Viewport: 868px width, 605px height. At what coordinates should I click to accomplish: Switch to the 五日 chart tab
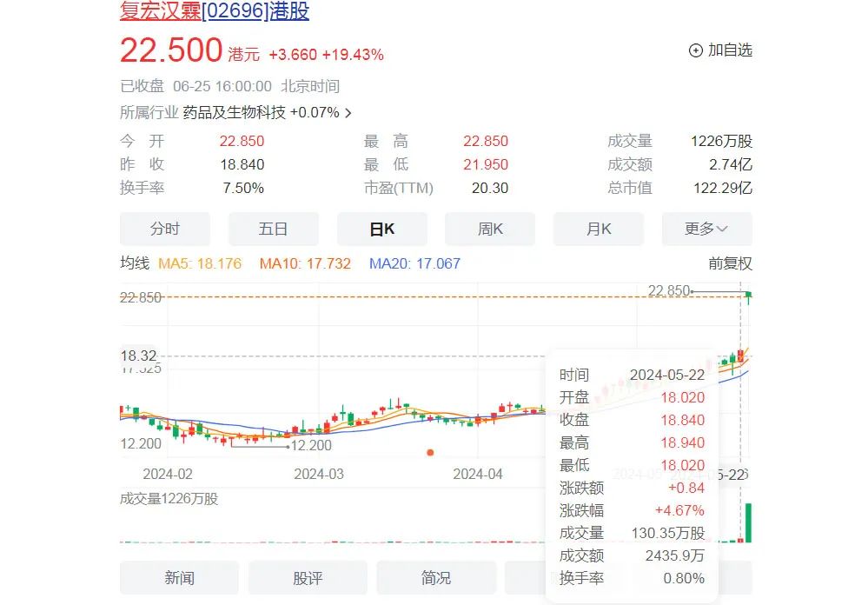click(273, 229)
